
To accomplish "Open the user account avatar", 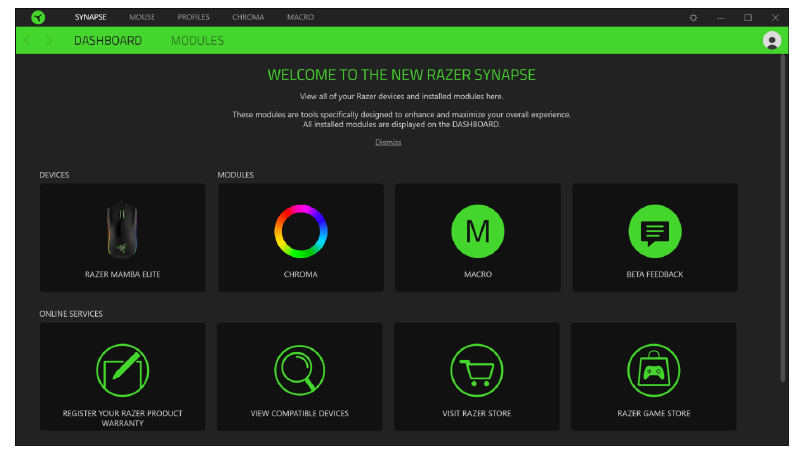I will 772,40.
